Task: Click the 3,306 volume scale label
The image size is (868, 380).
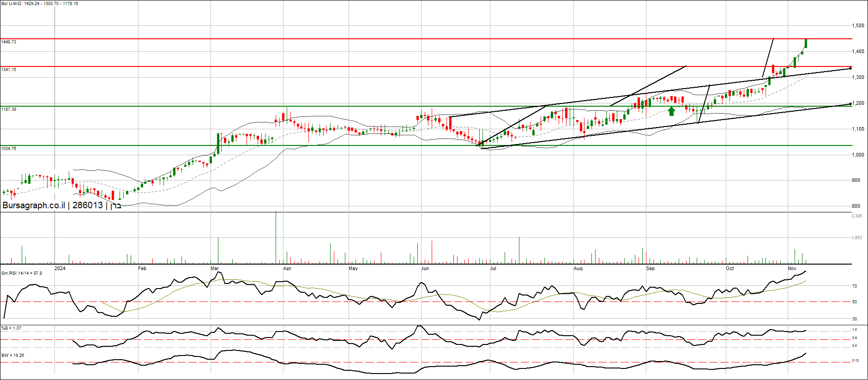Action: click(x=856, y=216)
